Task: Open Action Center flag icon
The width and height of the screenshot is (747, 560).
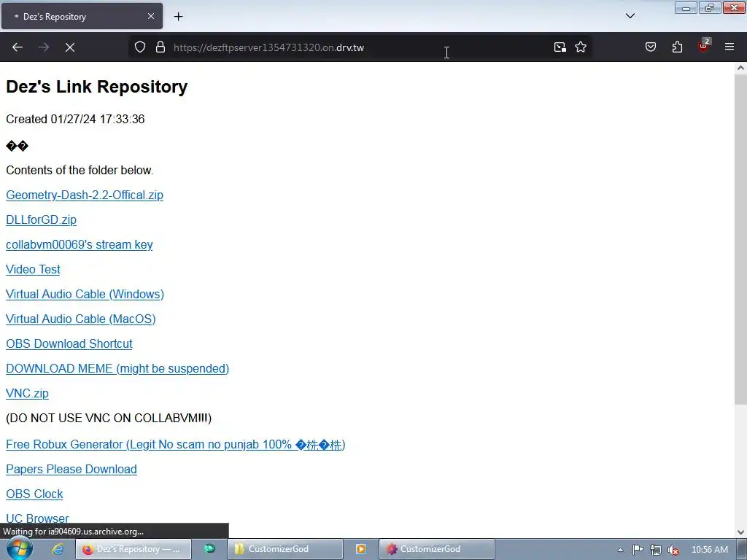Action: [638, 550]
